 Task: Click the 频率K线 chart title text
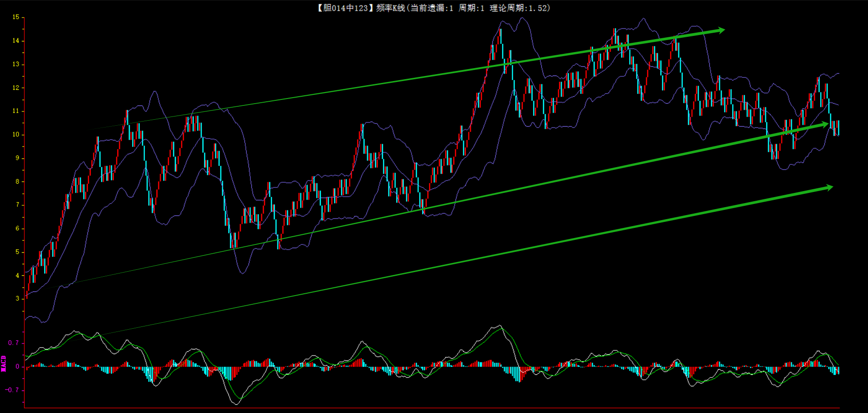[390, 8]
